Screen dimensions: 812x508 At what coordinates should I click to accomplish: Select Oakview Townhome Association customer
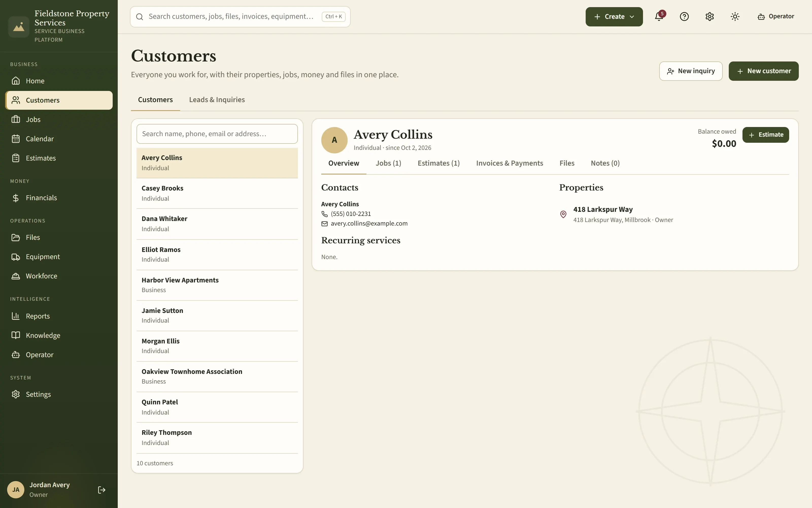217,377
